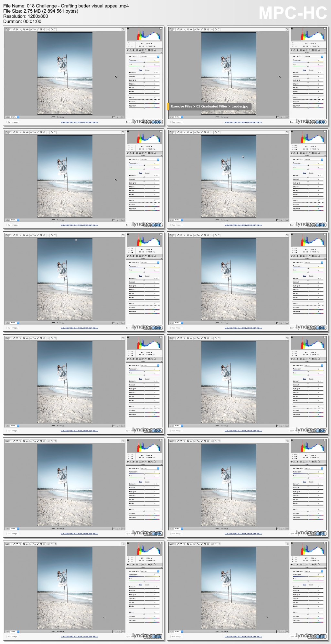This screenshot has height=644, width=331.
Task: Open the Effects panel in the 00:00:23 frame
Action: click(x=146, y=256)
